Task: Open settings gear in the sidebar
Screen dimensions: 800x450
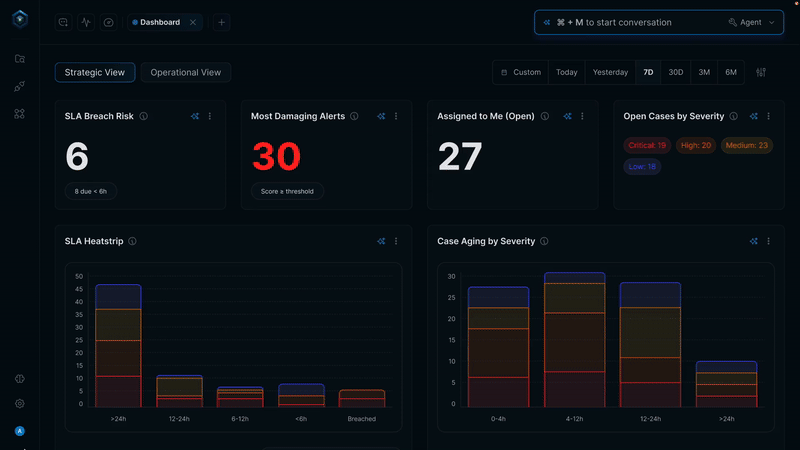Action: click(x=20, y=403)
